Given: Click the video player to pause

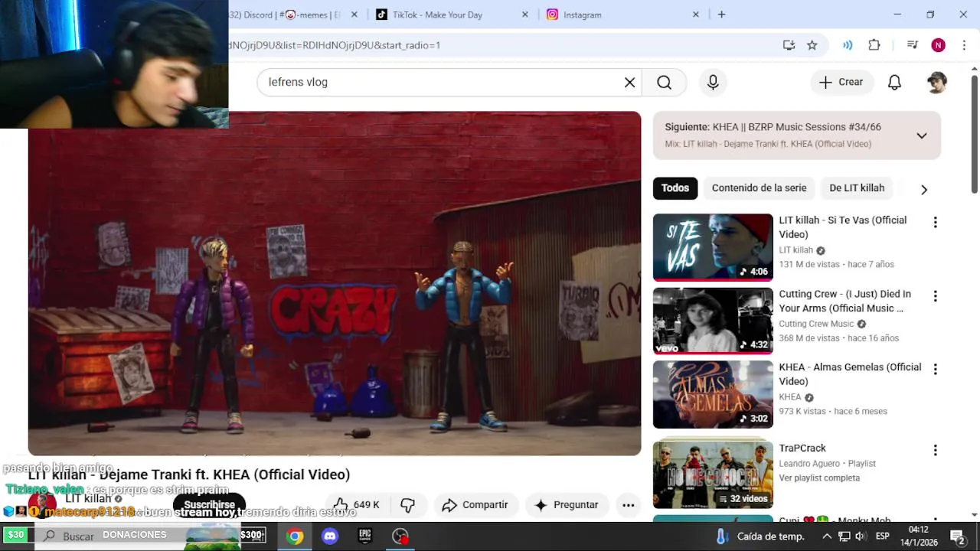Looking at the screenshot, I should coord(335,284).
